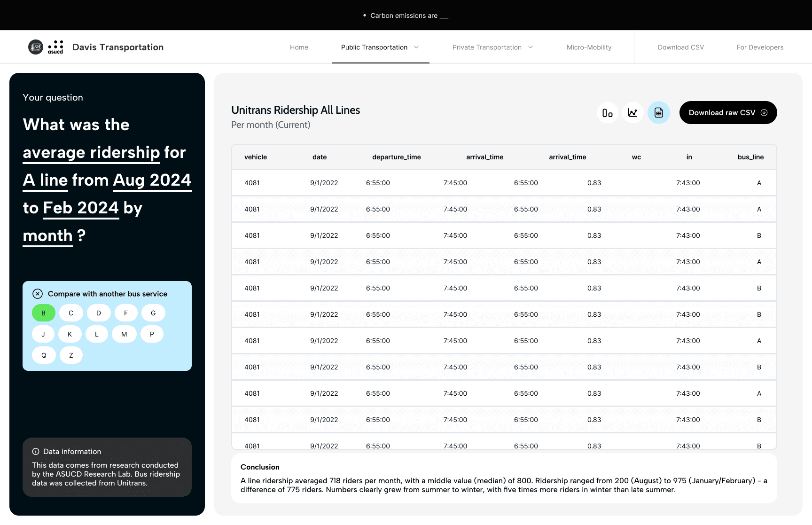Select bus line P chip
Image resolution: width=812 pixels, height=525 pixels.
[x=152, y=334]
